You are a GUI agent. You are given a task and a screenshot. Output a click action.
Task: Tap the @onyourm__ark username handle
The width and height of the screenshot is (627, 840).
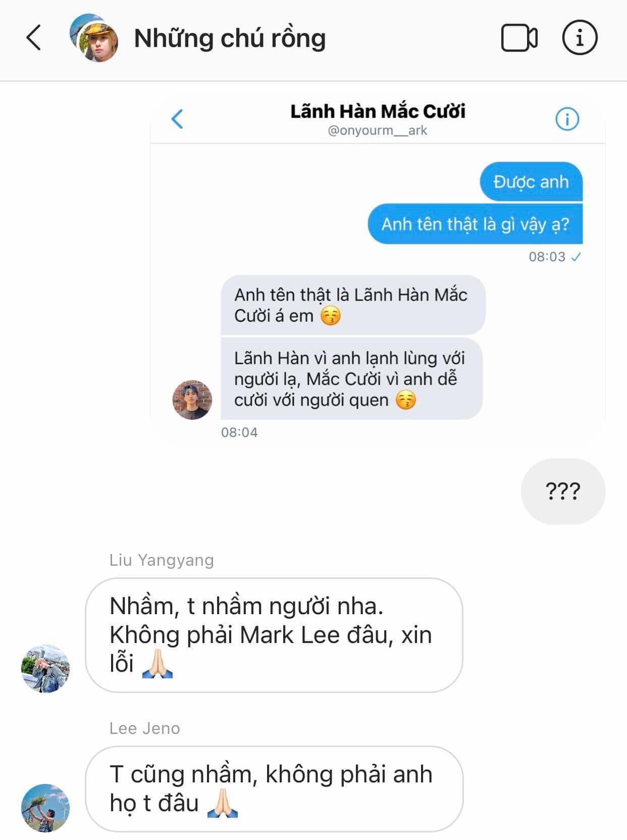(x=378, y=130)
